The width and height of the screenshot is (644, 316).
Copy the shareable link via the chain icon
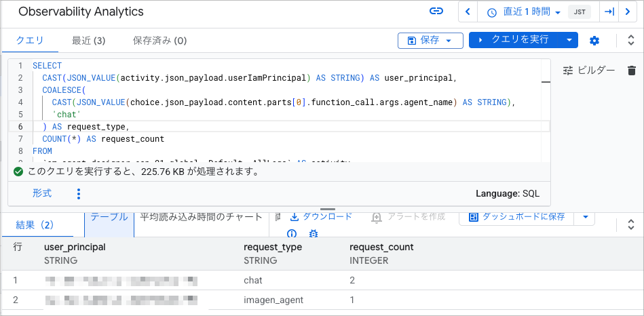pyautogui.click(x=436, y=12)
